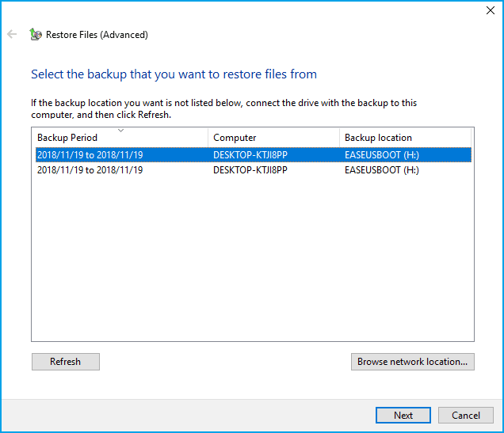
Task: Click the sort chevron above Backup Period
Action: (121, 131)
